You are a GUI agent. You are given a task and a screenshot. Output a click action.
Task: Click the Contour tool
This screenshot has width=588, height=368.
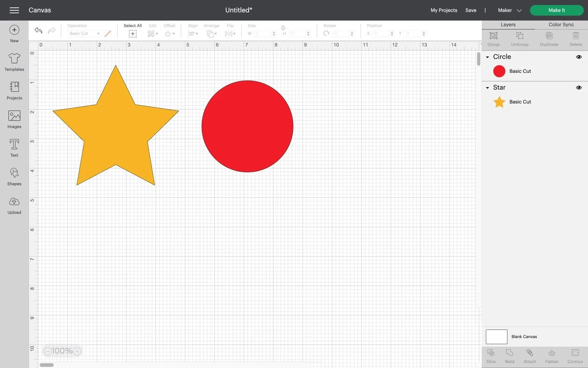(575, 356)
